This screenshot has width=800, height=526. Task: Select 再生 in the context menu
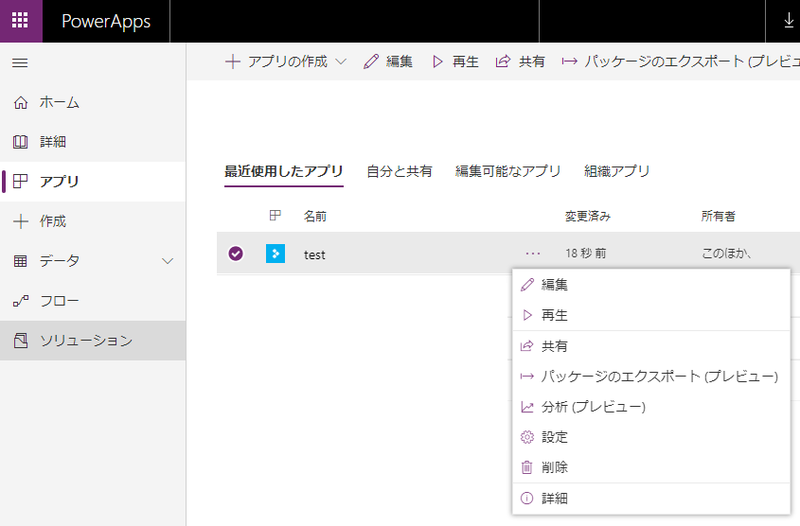click(x=651, y=315)
